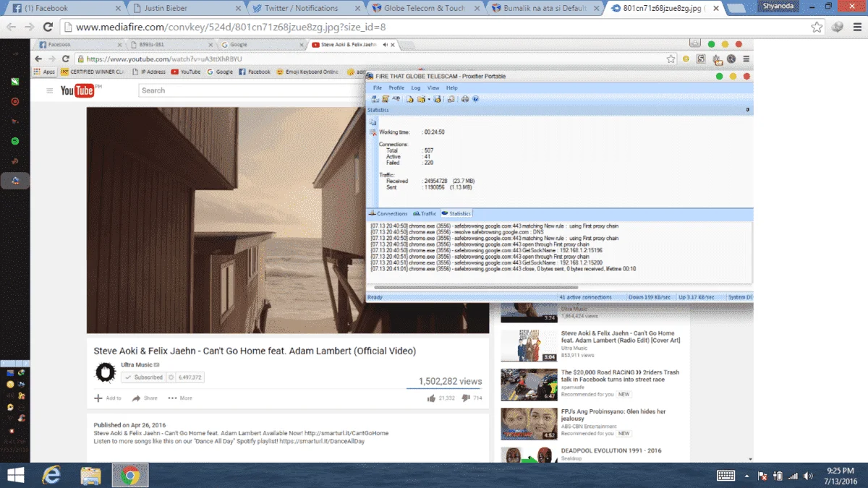Open the Proxifier Profile menu
This screenshot has width=868, height=488.
pos(396,87)
